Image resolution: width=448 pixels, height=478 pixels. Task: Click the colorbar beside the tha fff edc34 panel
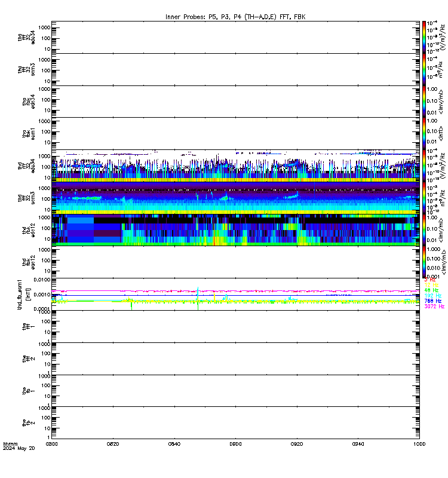point(424,37)
